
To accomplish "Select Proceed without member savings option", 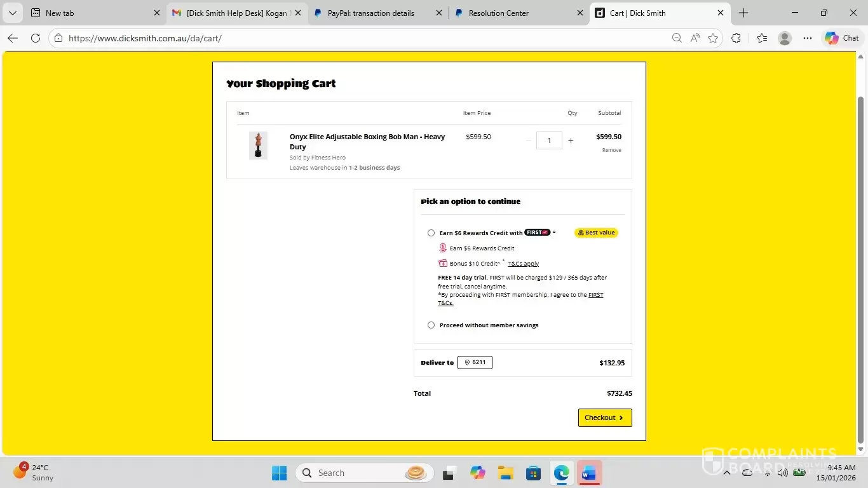I will tap(431, 325).
